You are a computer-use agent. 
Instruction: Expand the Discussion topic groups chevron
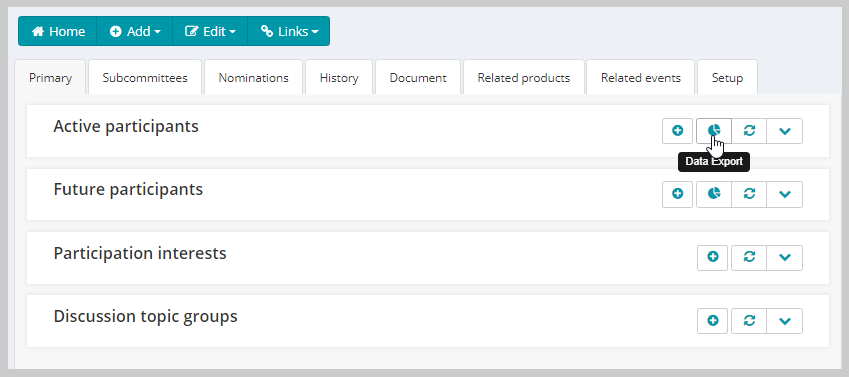point(785,321)
